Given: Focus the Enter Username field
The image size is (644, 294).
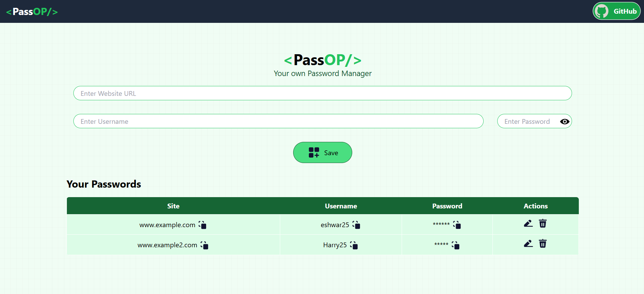Looking at the screenshot, I should click(x=278, y=121).
